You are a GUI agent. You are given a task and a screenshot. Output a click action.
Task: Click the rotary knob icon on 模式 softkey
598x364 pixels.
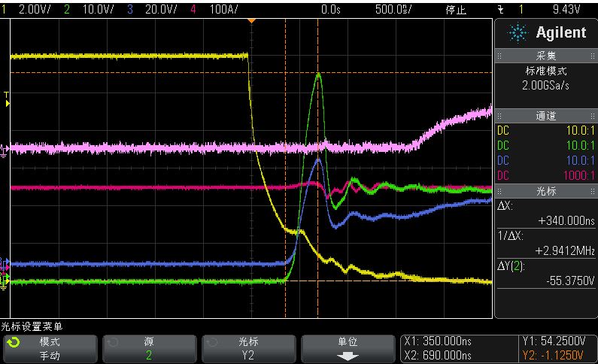tap(14, 342)
